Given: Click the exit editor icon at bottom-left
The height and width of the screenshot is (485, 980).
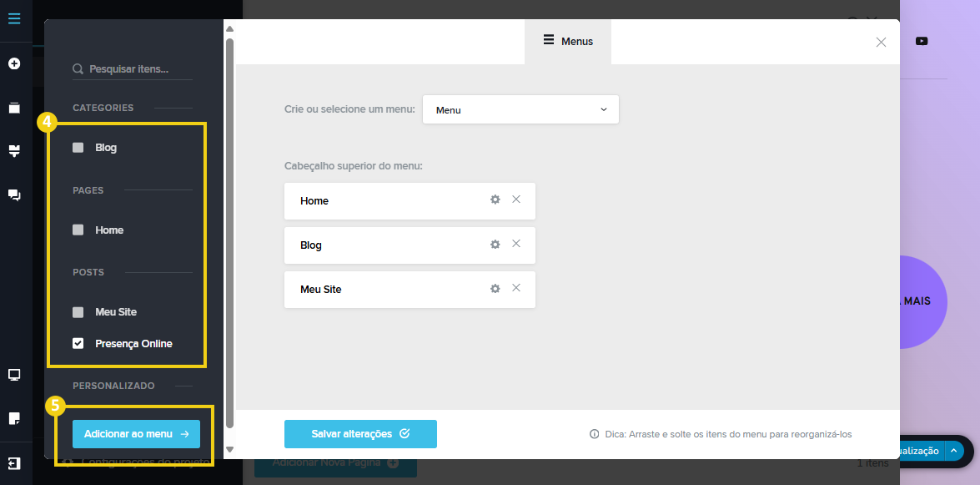Looking at the screenshot, I should (14, 462).
